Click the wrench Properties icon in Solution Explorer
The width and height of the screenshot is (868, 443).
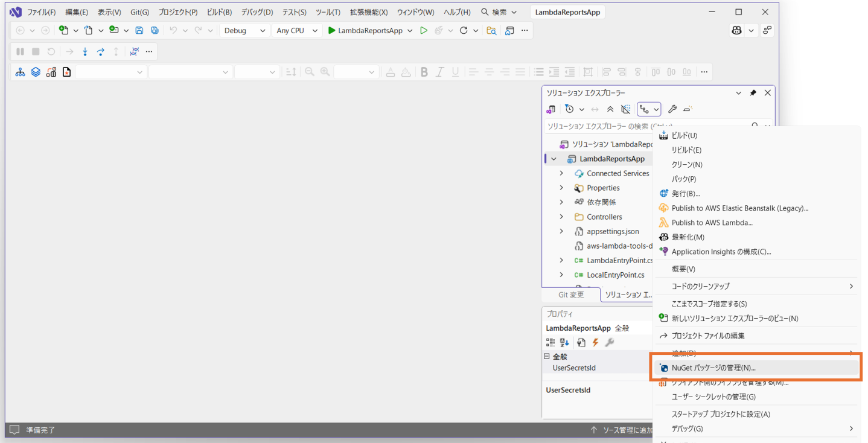672,109
